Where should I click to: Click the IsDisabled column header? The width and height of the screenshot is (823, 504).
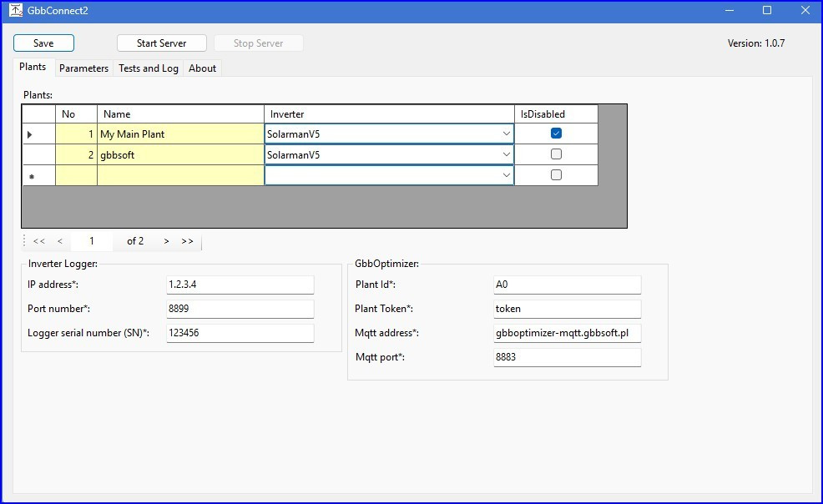click(x=556, y=113)
